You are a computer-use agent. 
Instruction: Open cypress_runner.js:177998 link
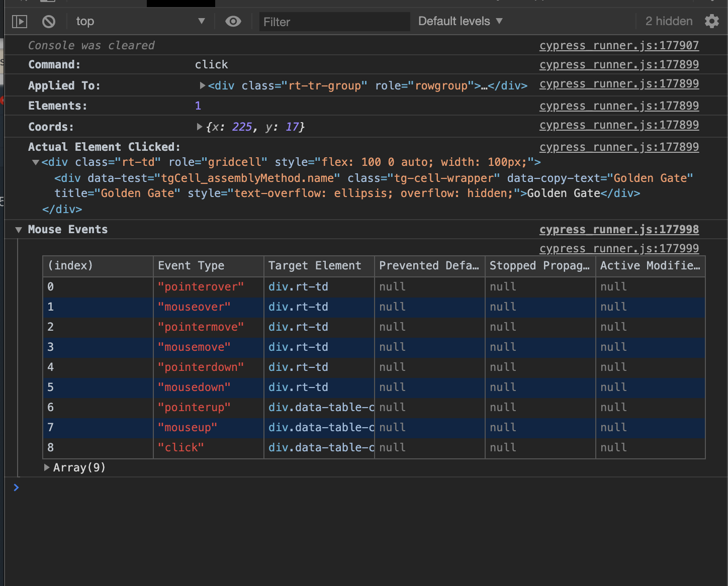[x=619, y=229]
